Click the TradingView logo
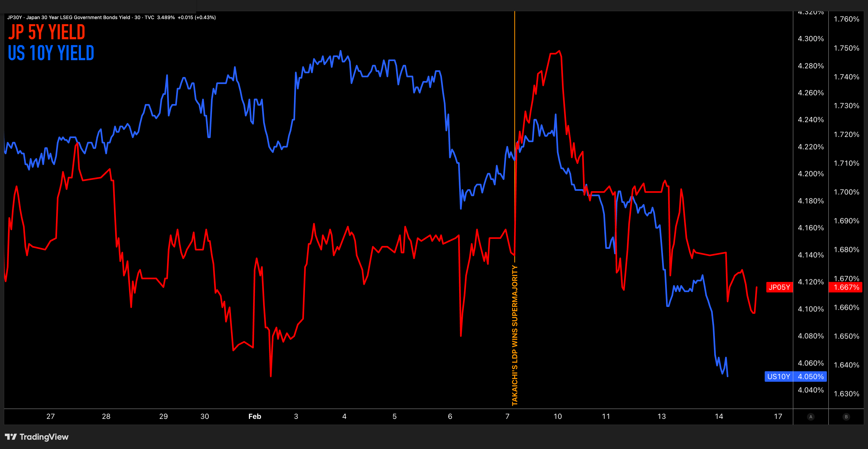This screenshot has width=868, height=449. click(37, 437)
